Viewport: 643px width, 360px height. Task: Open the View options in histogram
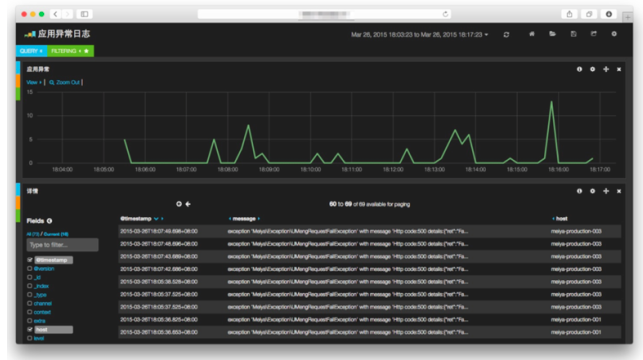[x=34, y=82]
